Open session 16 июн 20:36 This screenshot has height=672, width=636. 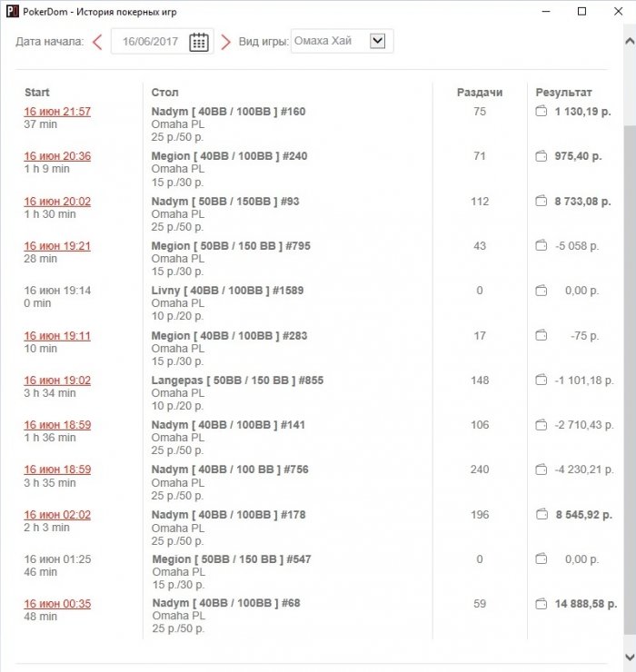click(57, 156)
